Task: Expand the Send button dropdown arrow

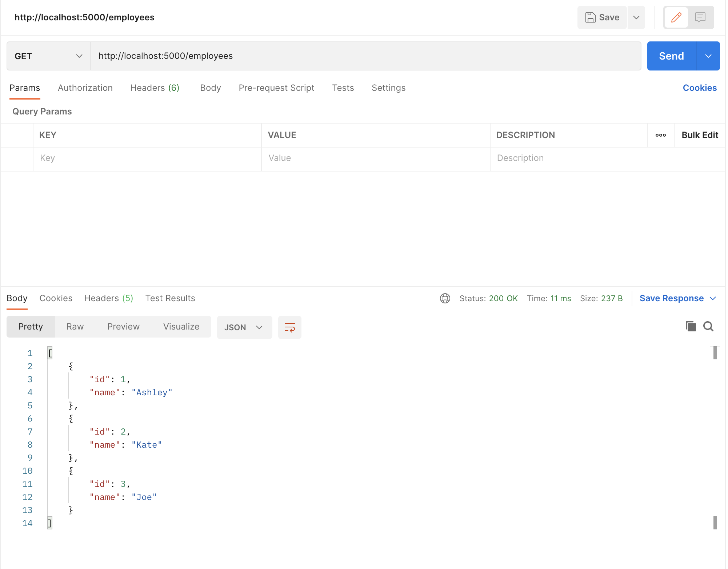Action: [708, 56]
